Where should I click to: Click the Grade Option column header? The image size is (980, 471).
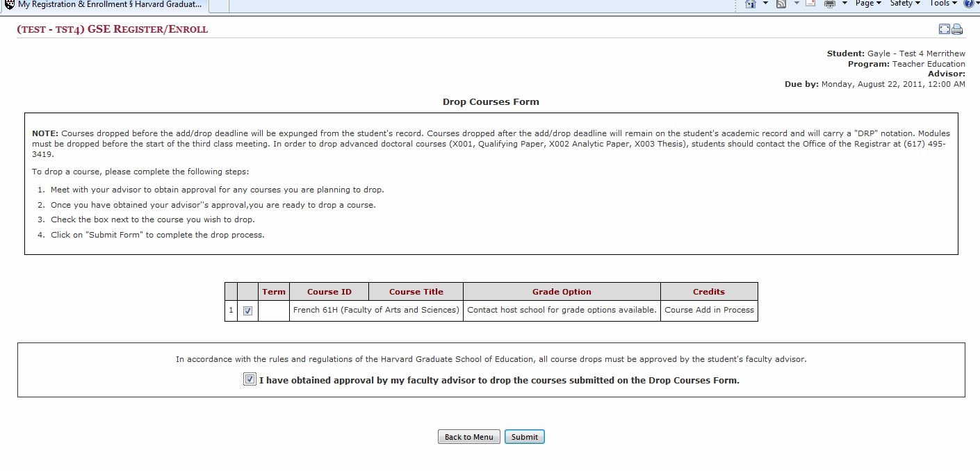562,292
